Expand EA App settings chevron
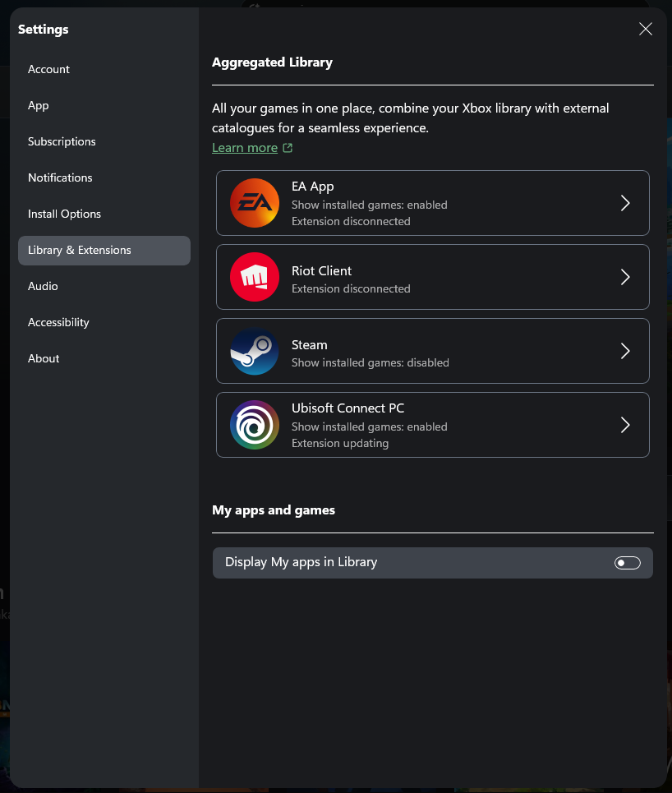This screenshot has height=793, width=672. (625, 203)
